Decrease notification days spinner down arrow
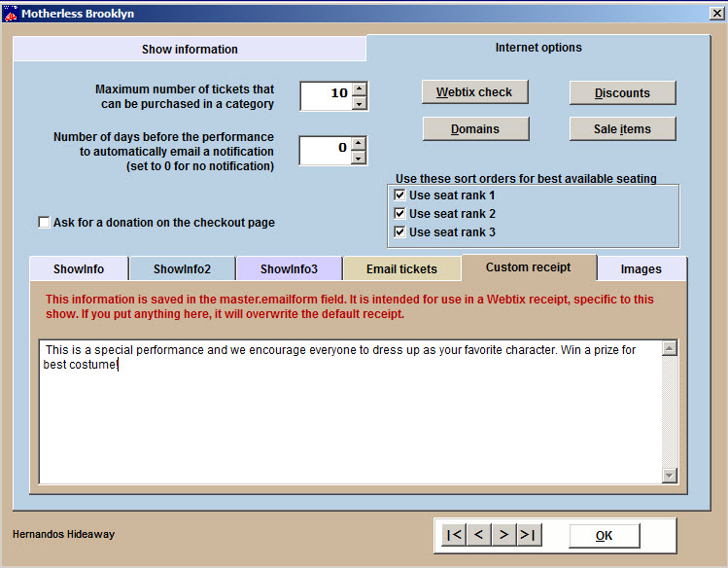 359,157
